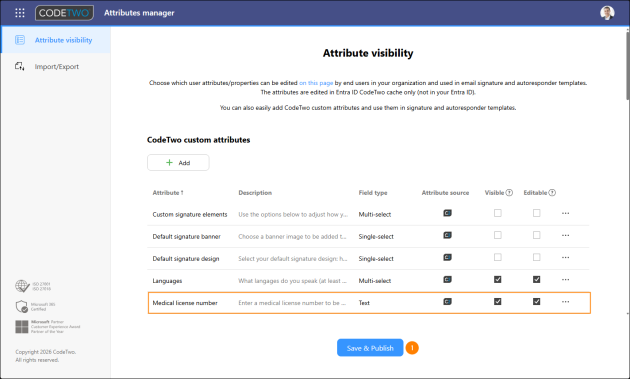Image resolution: width=630 pixels, height=379 pixels.
Task: Click the Editable column help icon
Action: coord(552,193)
